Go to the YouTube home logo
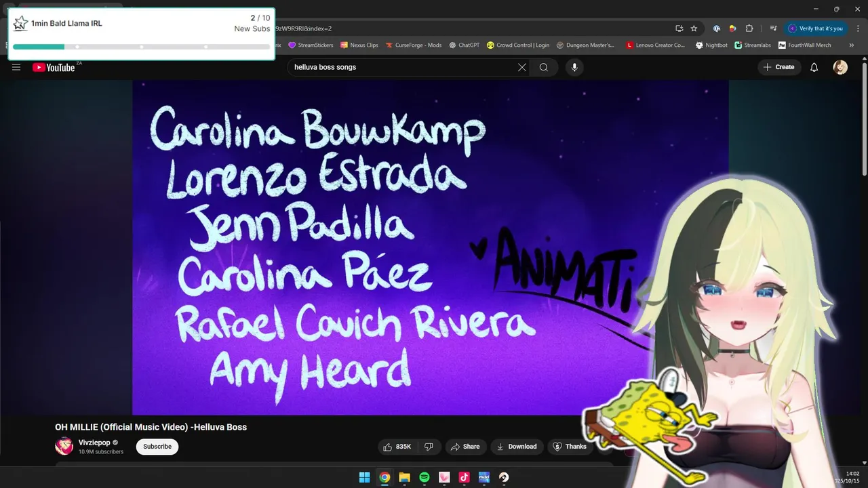The width and height of the screenshot is (868, 488). click(x=54, y=67)
